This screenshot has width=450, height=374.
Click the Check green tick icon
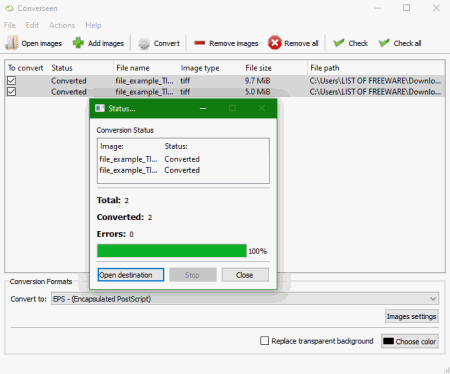[x=339, y=43]
